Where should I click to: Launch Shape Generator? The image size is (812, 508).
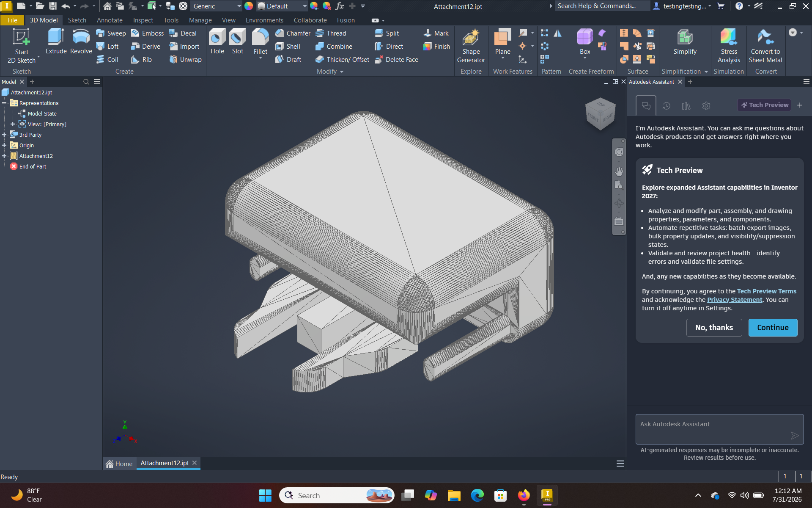(471, 46)
